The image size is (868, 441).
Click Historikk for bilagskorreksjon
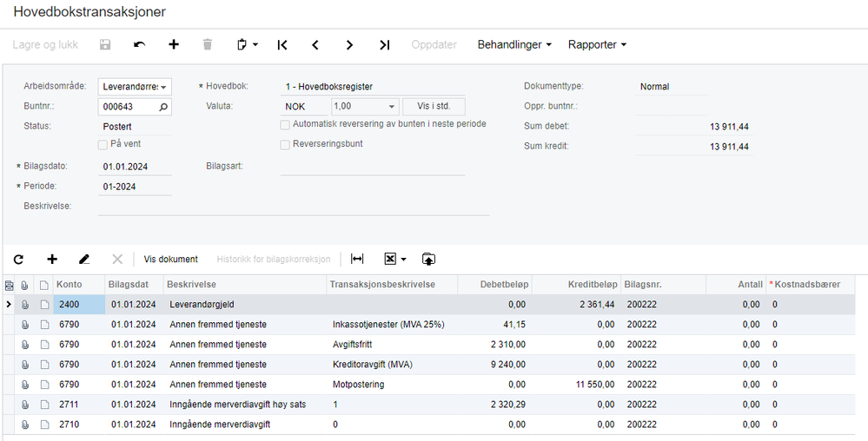pyautogui.click(x=274, y=259)
